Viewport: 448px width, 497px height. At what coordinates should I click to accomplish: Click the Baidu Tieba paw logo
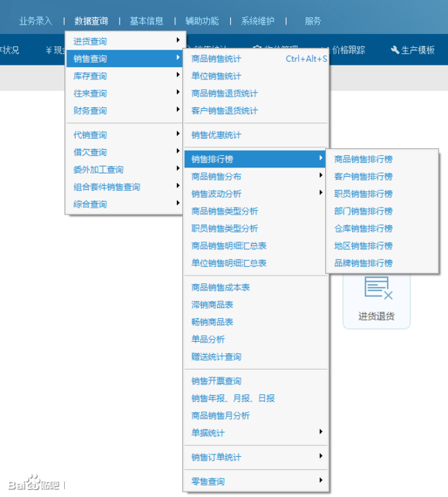click(33, 482)
